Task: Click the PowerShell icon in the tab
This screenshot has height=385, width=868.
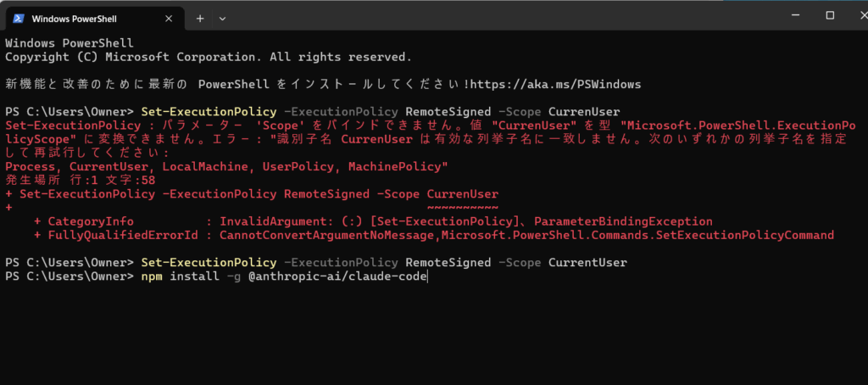Action: (x=20, y=18)
